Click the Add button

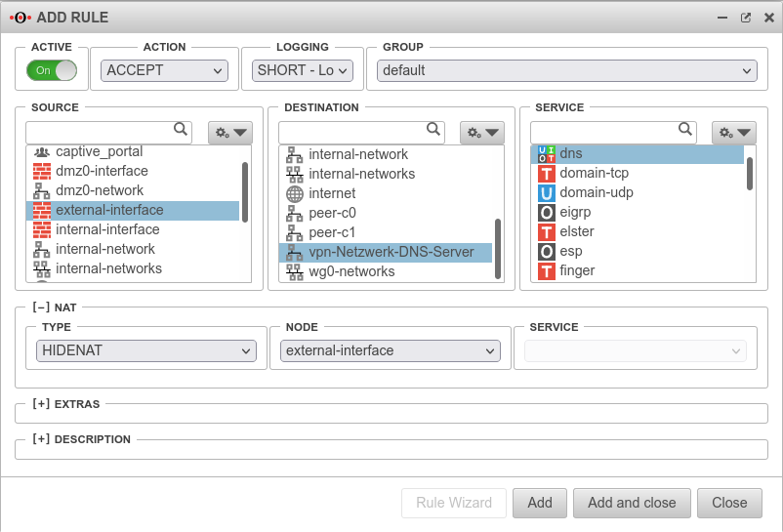tap(540, 503)
